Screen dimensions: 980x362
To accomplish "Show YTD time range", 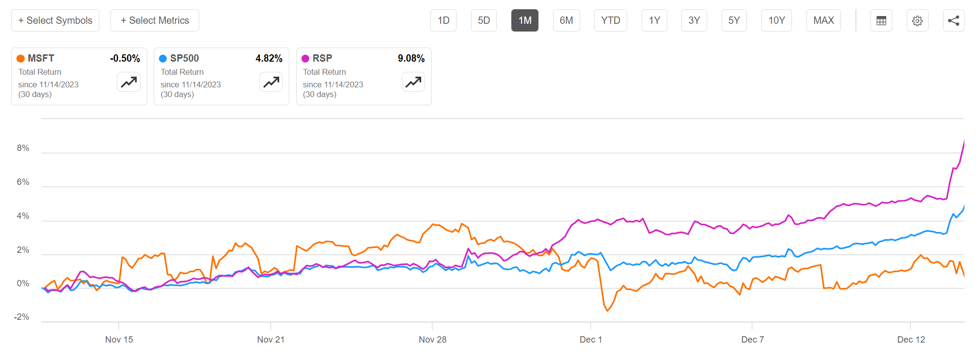I will (611, 20).
